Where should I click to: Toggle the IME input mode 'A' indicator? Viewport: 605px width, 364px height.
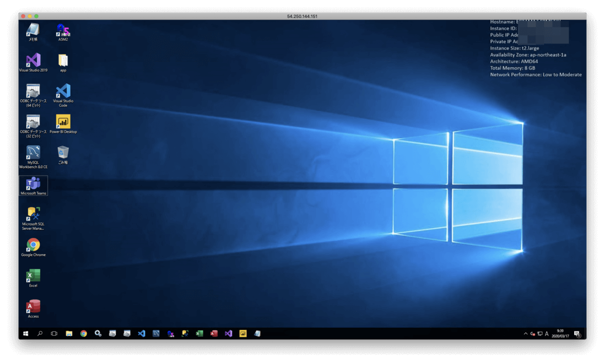coord(547,334)
